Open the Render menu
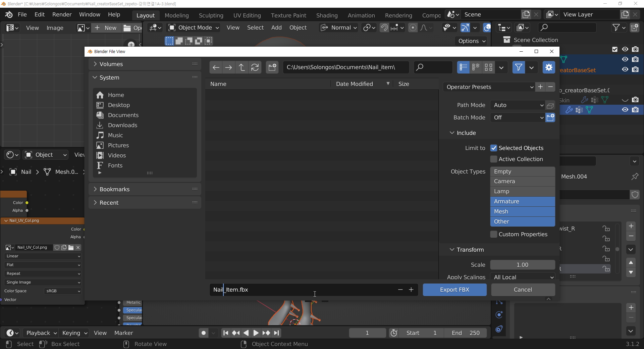The width and height of the screenshot is (644, 349). (x=62, y=15)
